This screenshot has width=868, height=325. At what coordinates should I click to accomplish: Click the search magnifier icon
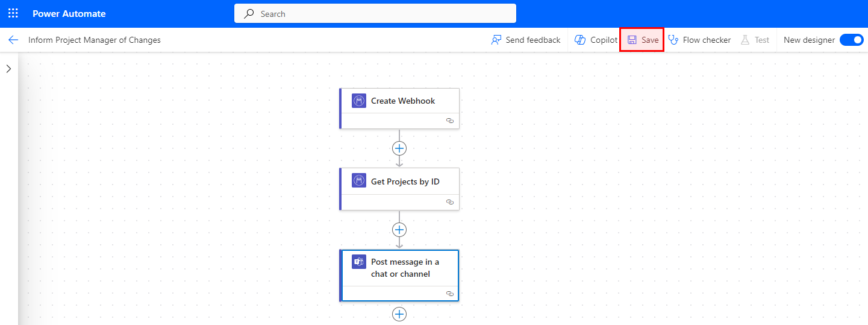pos(249,13)
